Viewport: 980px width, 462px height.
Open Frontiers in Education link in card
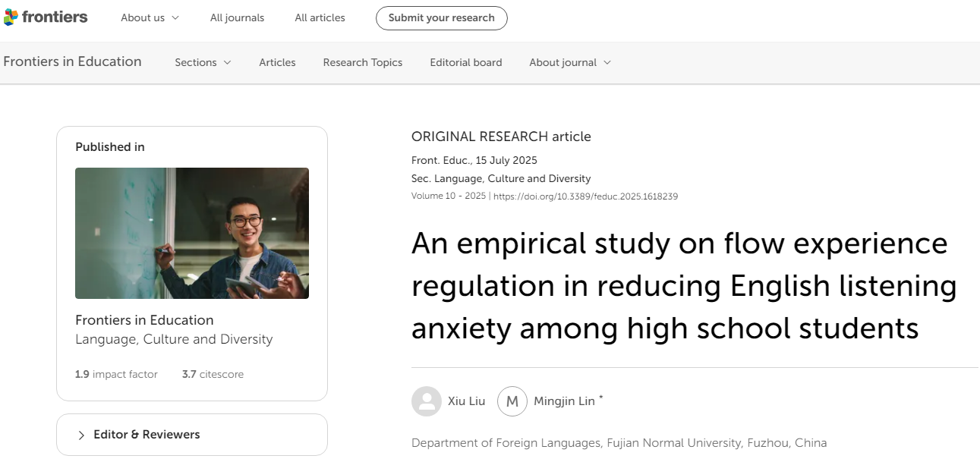tap(144, 320)
